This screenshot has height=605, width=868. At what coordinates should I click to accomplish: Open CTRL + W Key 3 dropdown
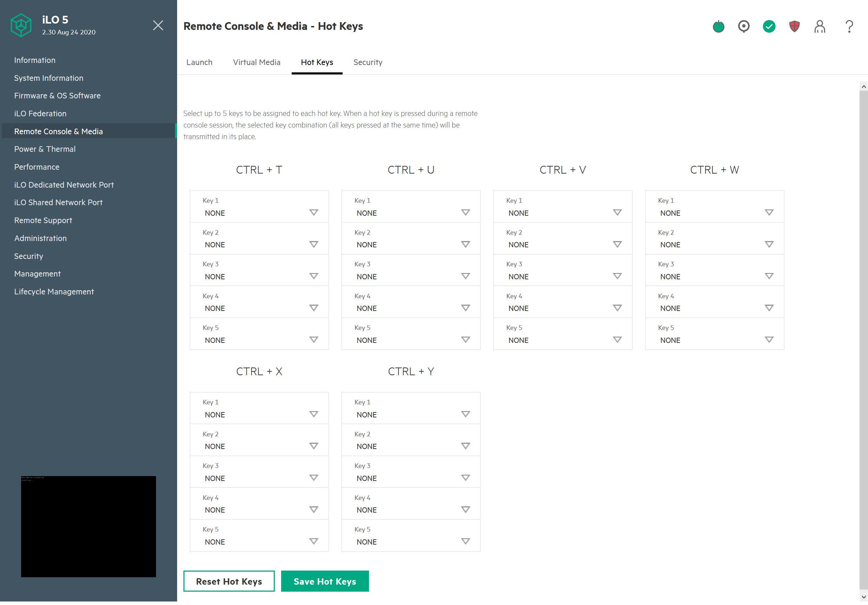pos(769,276)
